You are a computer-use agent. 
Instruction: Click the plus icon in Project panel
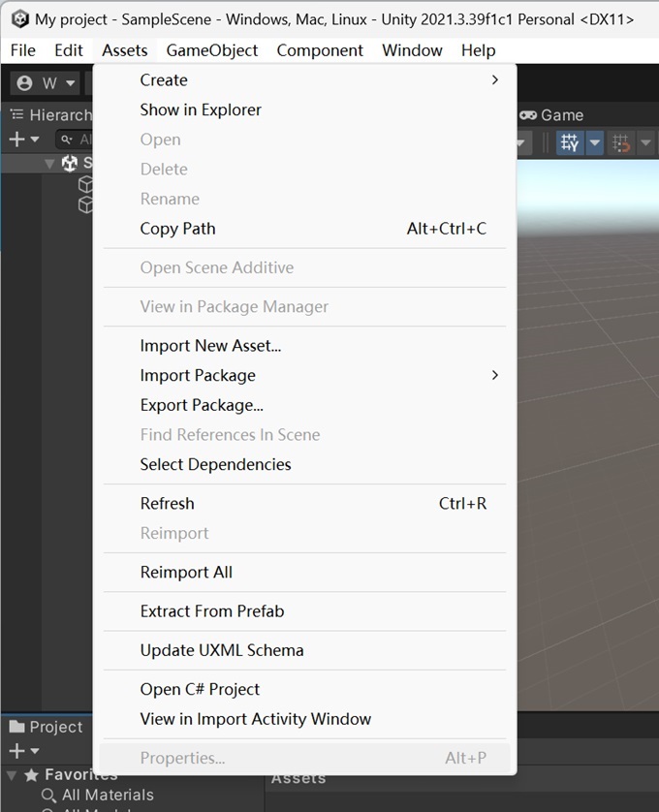(17, 750)
